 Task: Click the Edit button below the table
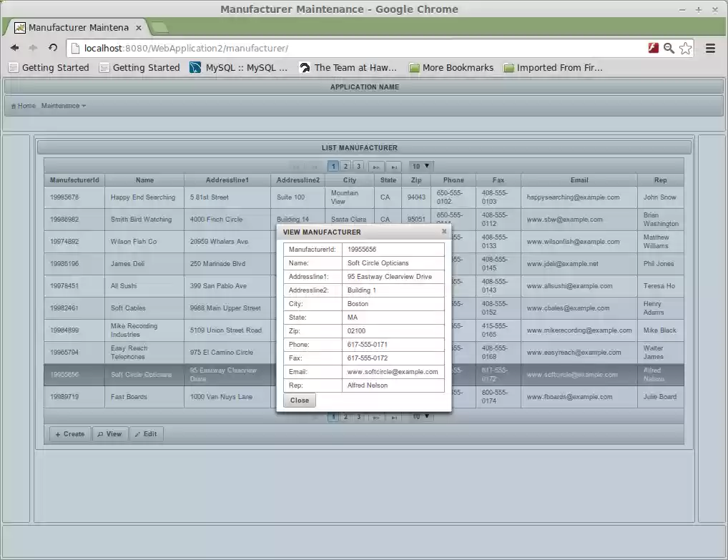click(146, 434)
